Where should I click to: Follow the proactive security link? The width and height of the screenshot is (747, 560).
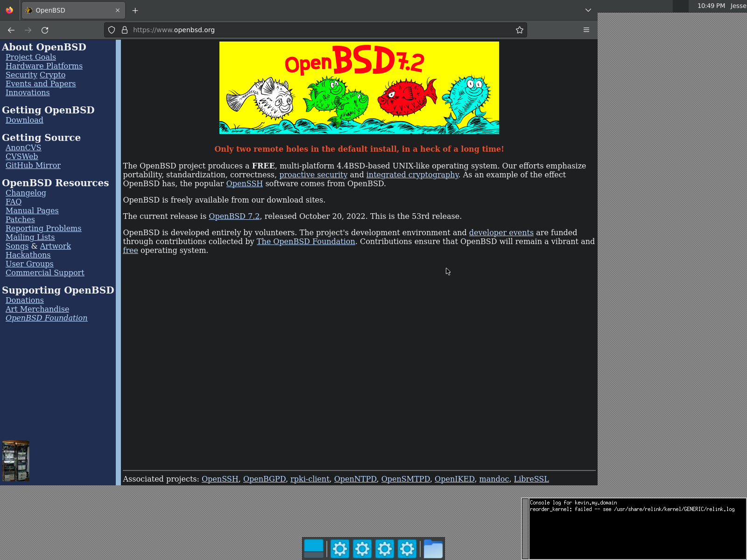(313, 175)
